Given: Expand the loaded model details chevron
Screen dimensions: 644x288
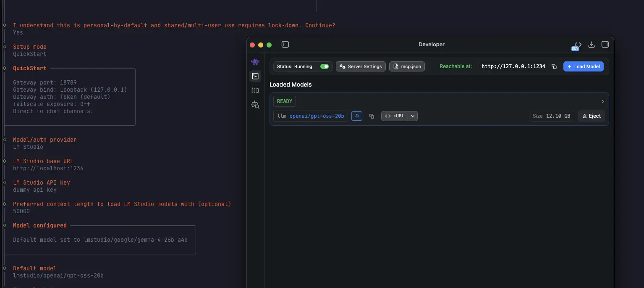Looking at the screenshot, I should (602, 101).
